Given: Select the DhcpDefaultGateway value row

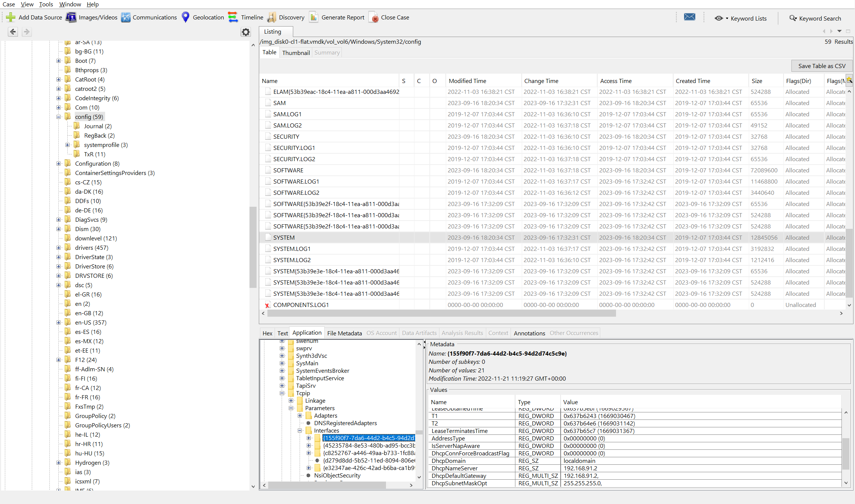Looking at the screenshot, I should [636, 476].
